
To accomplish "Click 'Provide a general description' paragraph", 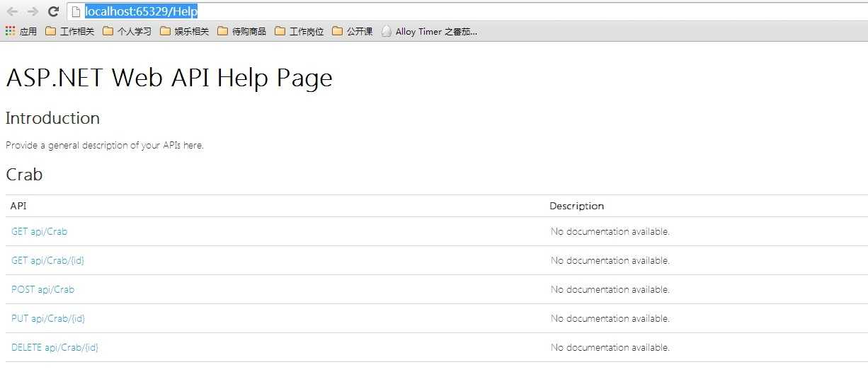I will click(105, 146).
